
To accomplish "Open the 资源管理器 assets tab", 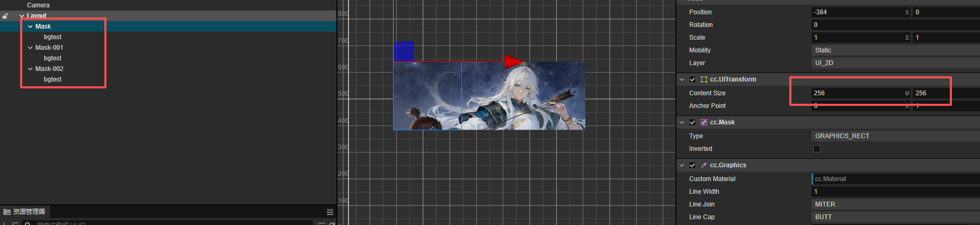I will tap(24, 212).
